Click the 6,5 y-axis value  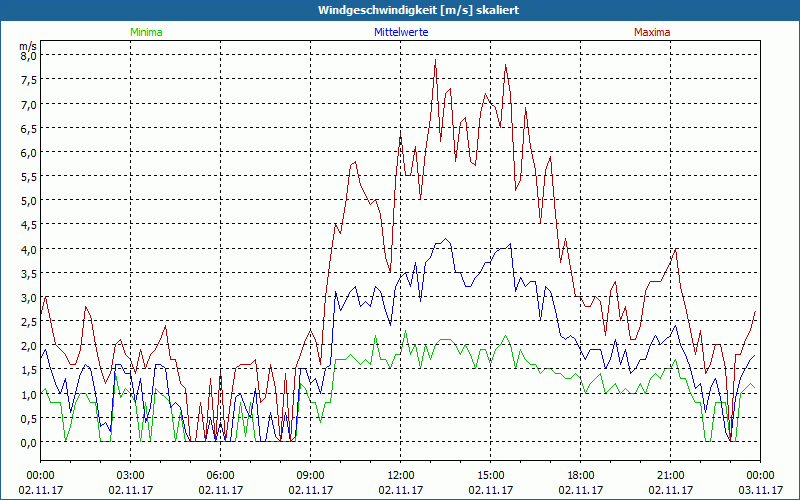tap(28, 129)
